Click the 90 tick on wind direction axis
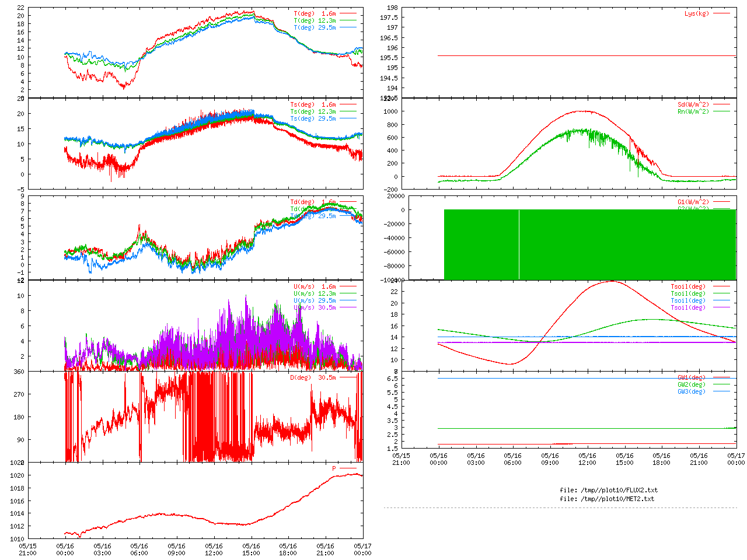This screenshot has height=560, width=747. (x=21, y=440)
